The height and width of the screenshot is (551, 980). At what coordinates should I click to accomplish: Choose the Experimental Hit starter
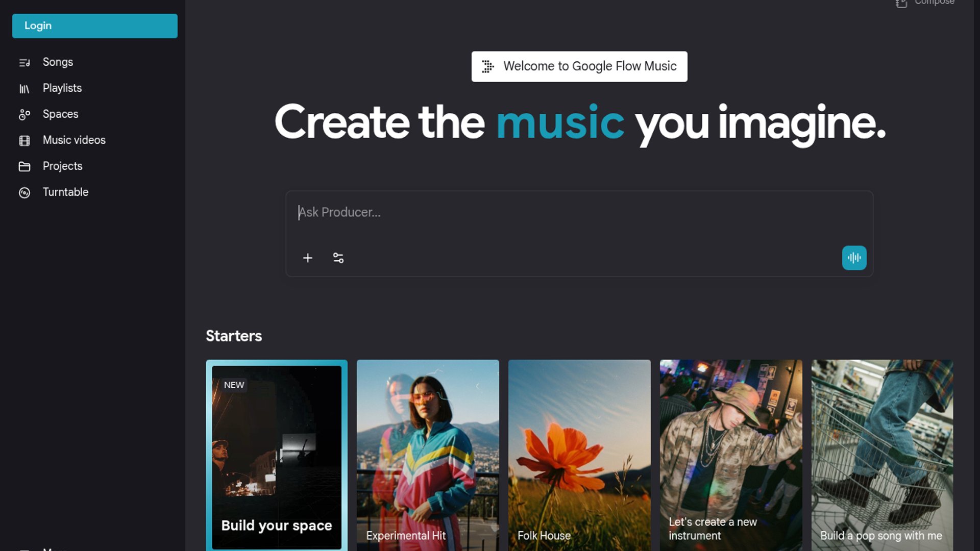pyautogui.click(x=428, y=455)
